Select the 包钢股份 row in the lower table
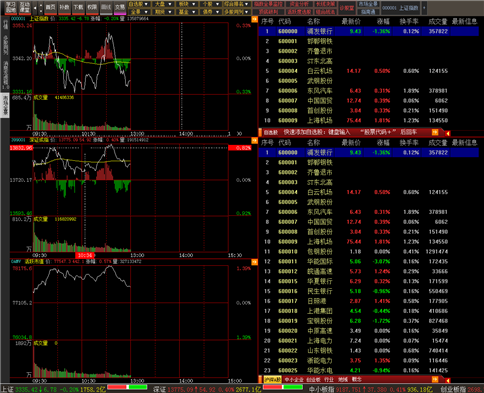484x393 pixels. pyautogui.click(x=369, y=252)
